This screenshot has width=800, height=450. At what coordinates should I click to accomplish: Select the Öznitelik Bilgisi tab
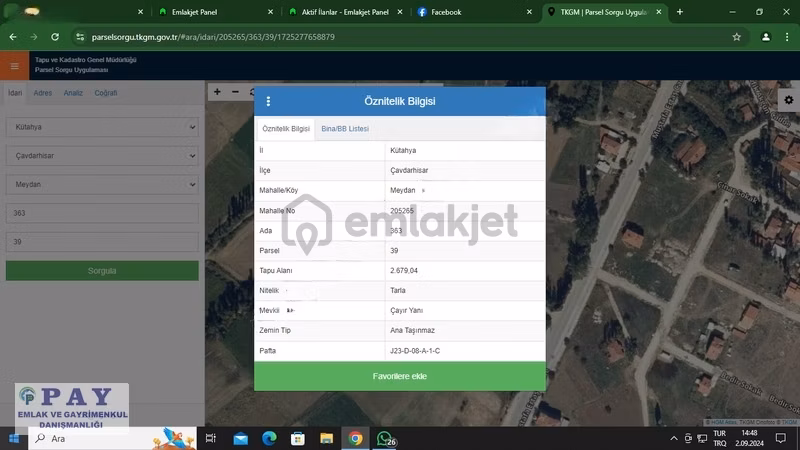(x=286, y=129)
